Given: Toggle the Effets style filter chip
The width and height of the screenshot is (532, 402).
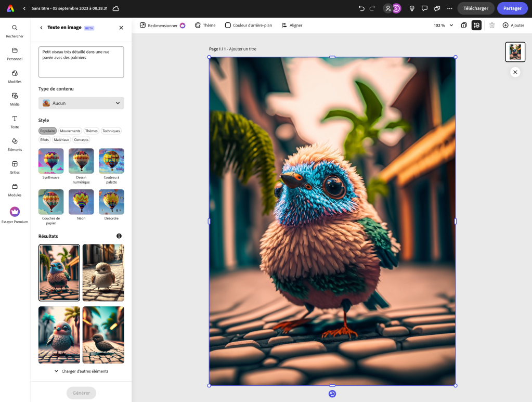Looking at the screenshot, I should [x=45, y=140].
